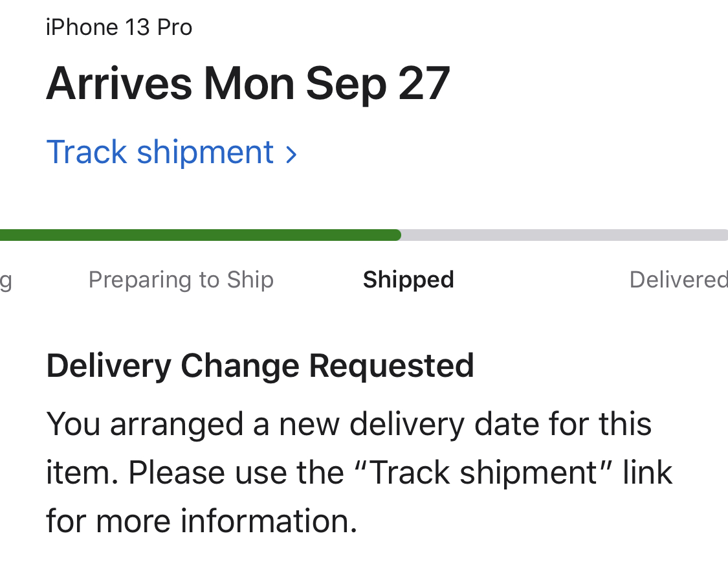
Task: Select the Delivered status step
Action: tap(678, 280)
